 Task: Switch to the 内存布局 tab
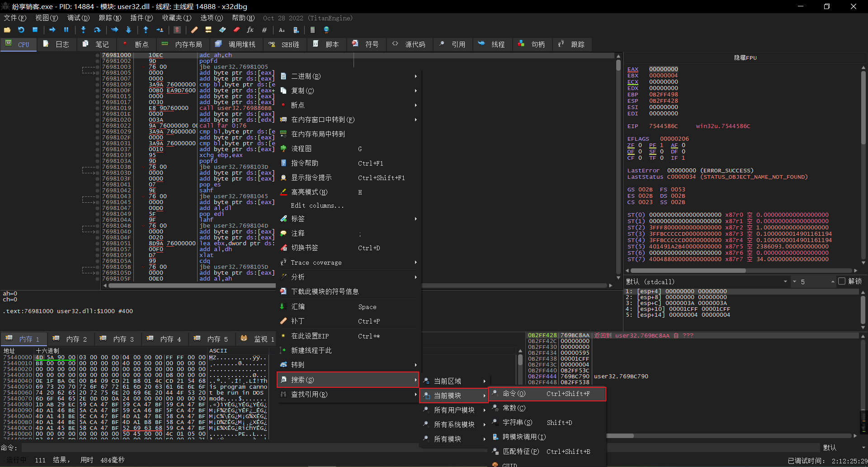pos(188,44)
